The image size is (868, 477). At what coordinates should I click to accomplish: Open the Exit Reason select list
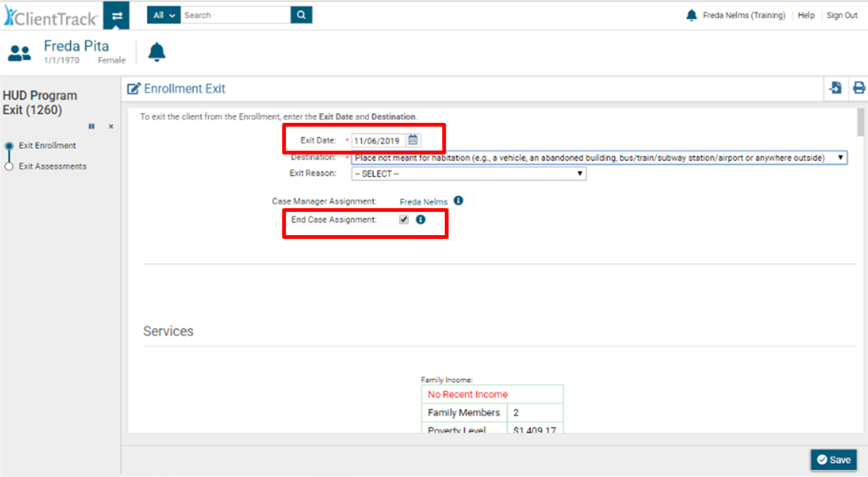coord(468,174)
